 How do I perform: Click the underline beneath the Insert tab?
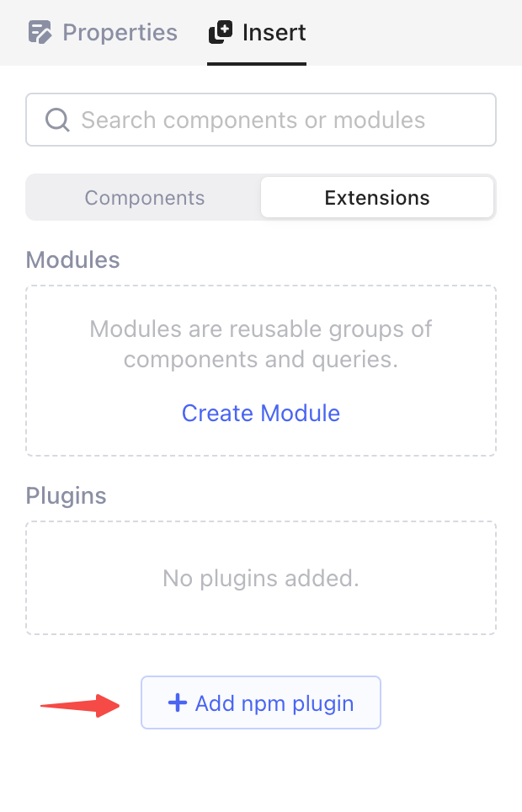[257, 63]
